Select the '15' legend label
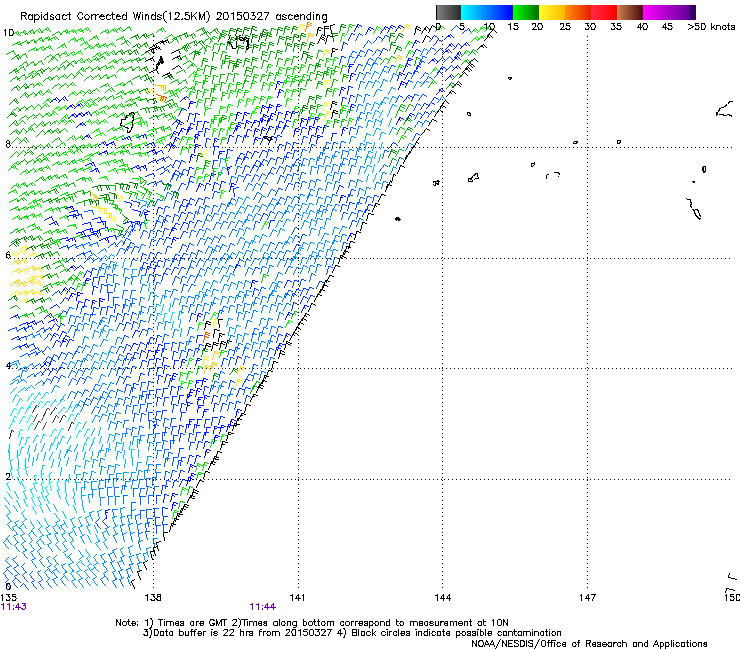Image resolution: width=740 pixels, height=650 pixels. click(513, 27)
